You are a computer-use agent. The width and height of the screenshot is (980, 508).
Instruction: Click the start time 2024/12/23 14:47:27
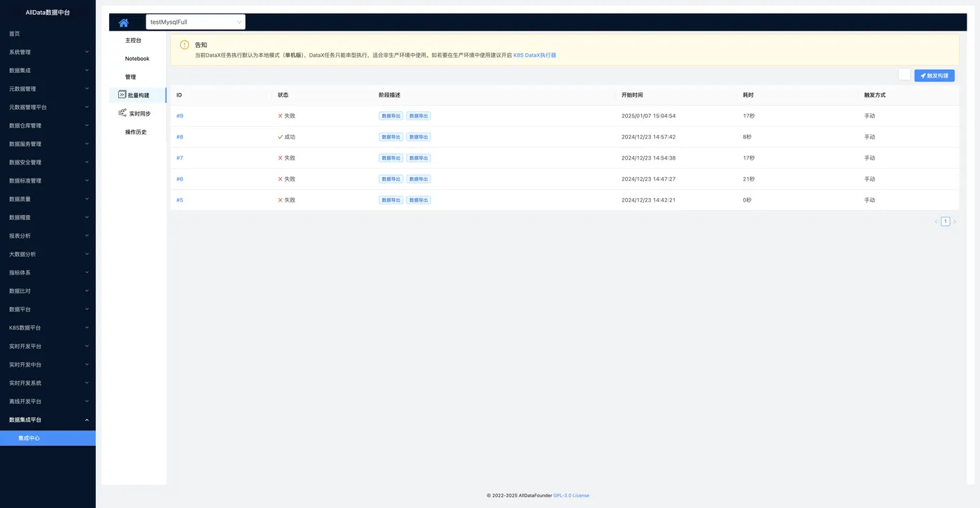coord(648,179)
